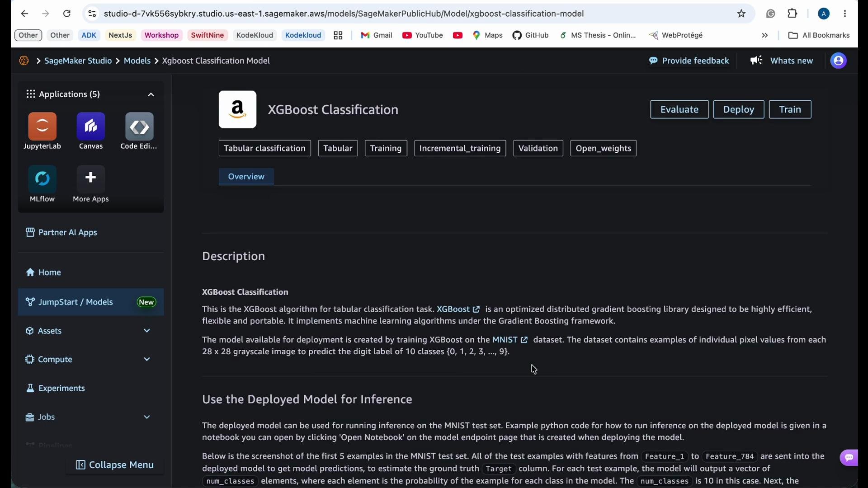Select the Overview tab
The width and height of the screenshot is (868, 488).
pos(246,177)
